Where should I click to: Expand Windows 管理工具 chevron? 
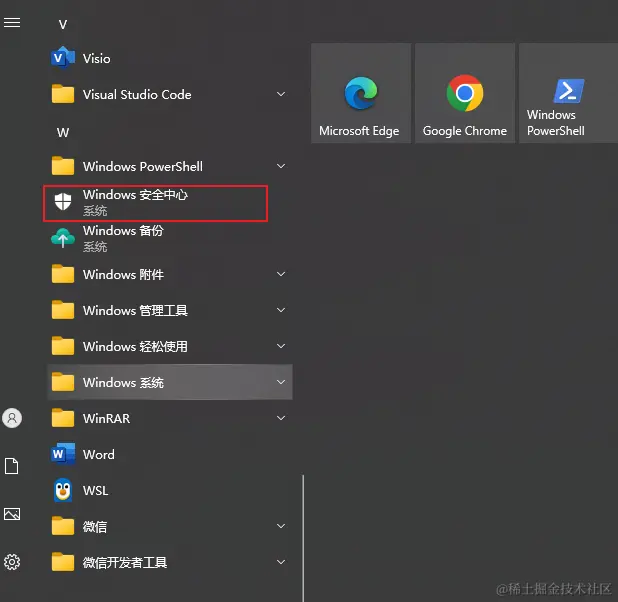click(281, 310)
